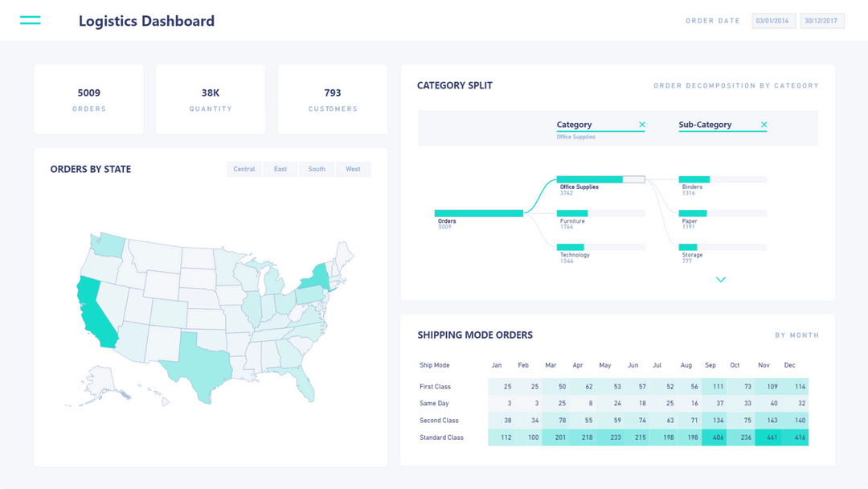Click the Orders root node in the decomposition
868x489 pixels.
point(478,213)
